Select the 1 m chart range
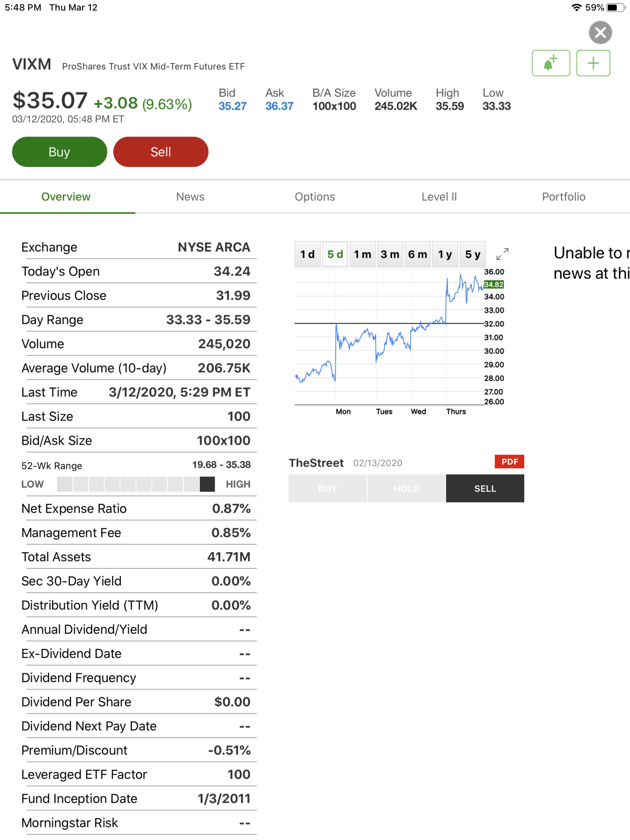Image resolution: width=630 pixels, height=840 pixels. pyautogui.click(x=362, y=254)
